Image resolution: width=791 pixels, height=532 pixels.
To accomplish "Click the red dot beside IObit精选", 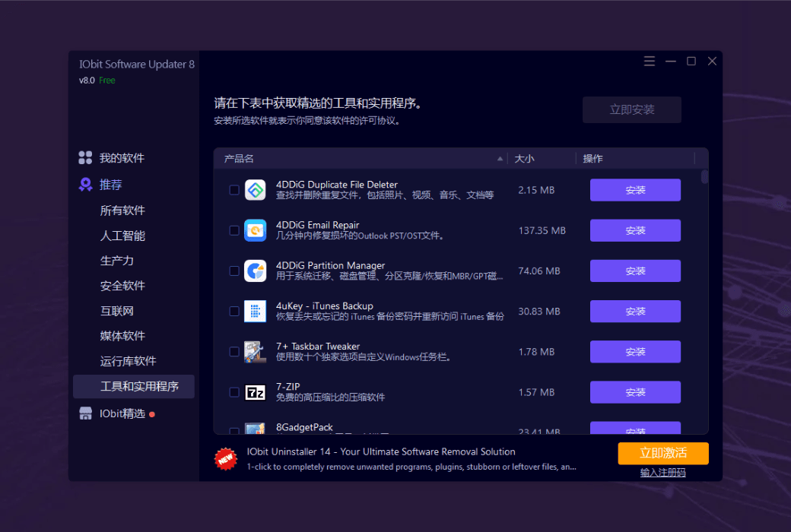I will tap(152, 414).
